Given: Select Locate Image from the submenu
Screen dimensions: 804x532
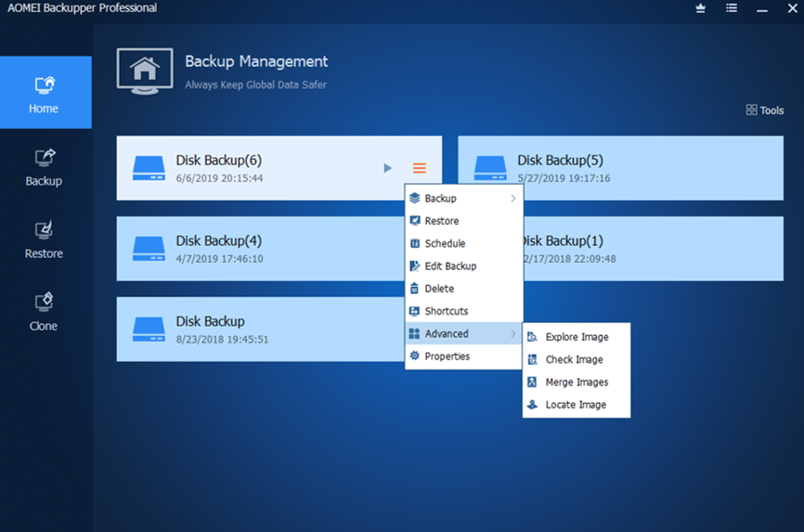Looking at the screenshot, I should [577, 405].
